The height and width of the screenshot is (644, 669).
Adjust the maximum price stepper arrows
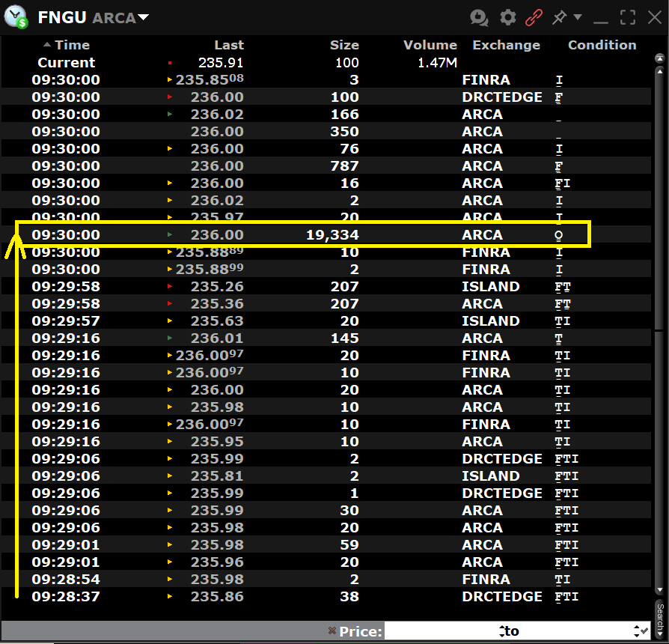(636, 631)
